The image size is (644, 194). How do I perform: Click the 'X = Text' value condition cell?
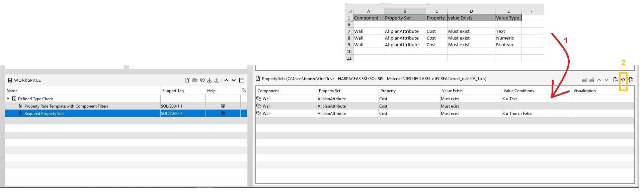click(x=537, y=99)
